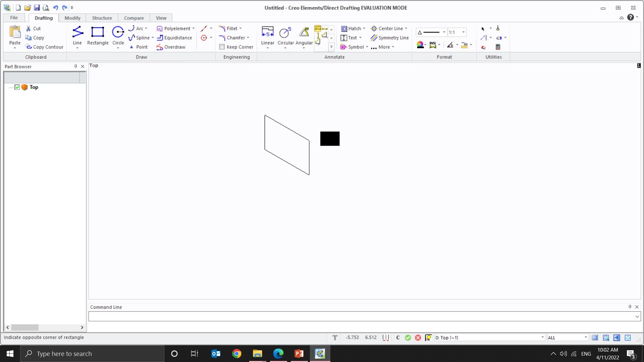
Task: Select the Circle draw tool
Action: coord(118,36)
